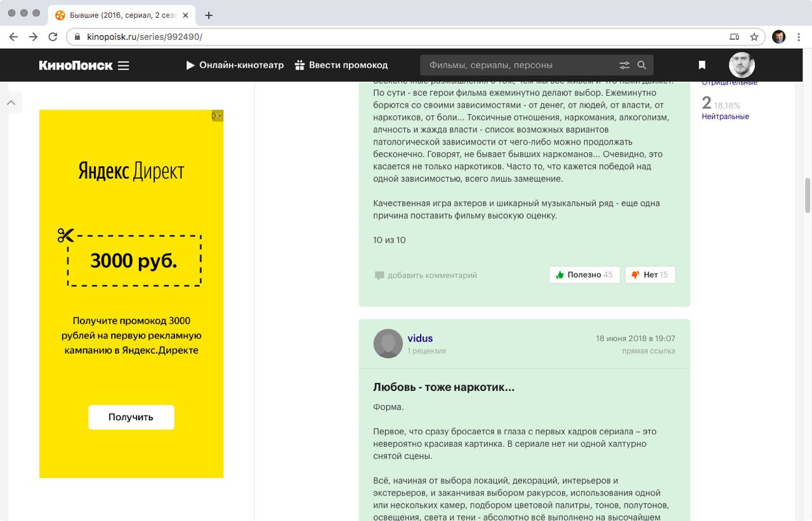The height and width of the screenshot is (521, 812).
Task: Open the bookmarks flag icon in header
Action: [x=702, y=65]
